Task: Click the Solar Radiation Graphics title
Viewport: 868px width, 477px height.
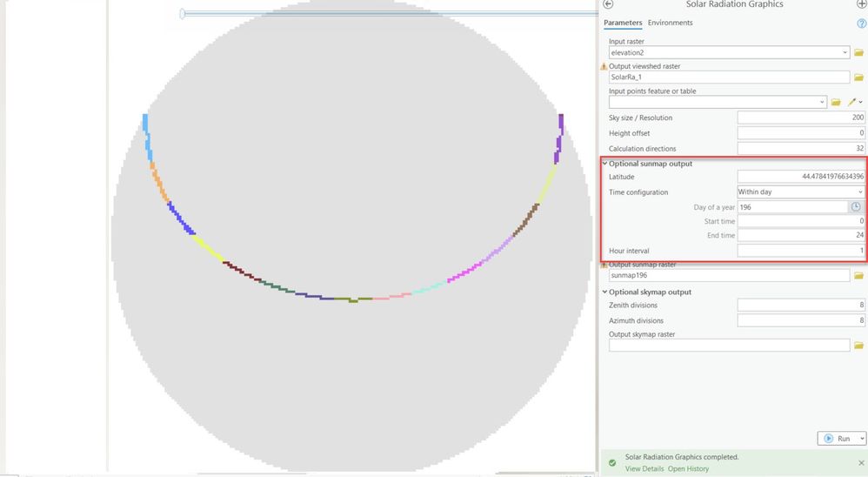Action: [x=734, y=3]
